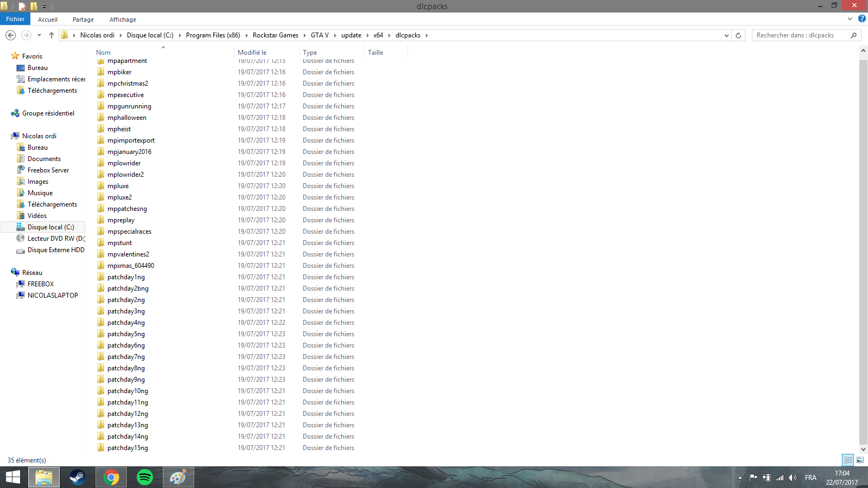Open the recent locations dropdown arrow
This screenshot has width=868, height=488.
(39, 35)
